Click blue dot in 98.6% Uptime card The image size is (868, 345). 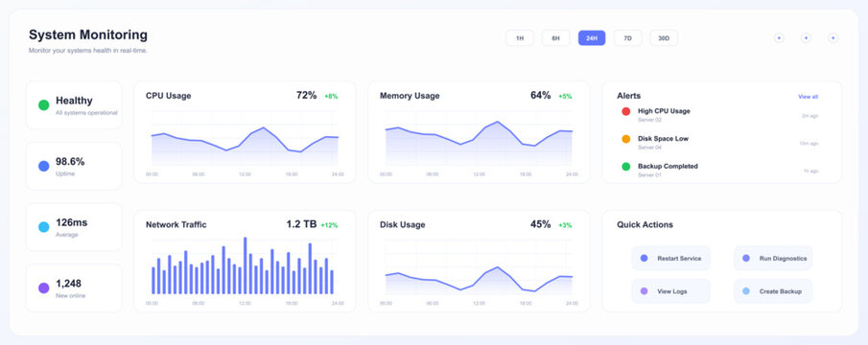point(44,166)
